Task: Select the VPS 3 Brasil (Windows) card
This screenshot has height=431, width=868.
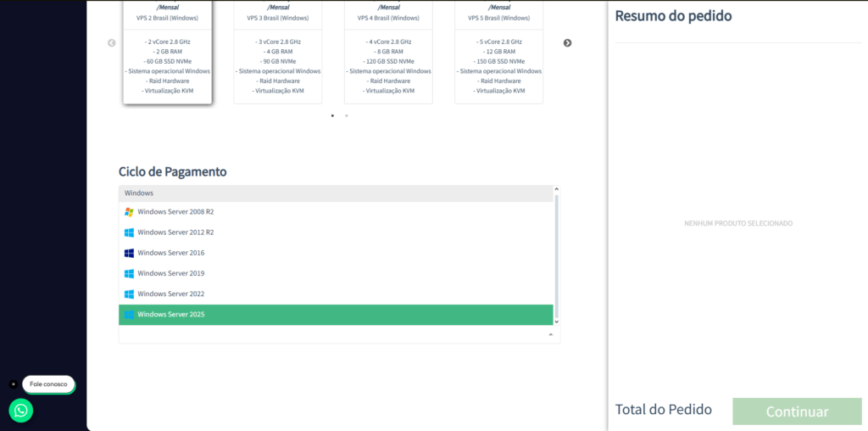Action: (x=278, y=52)
